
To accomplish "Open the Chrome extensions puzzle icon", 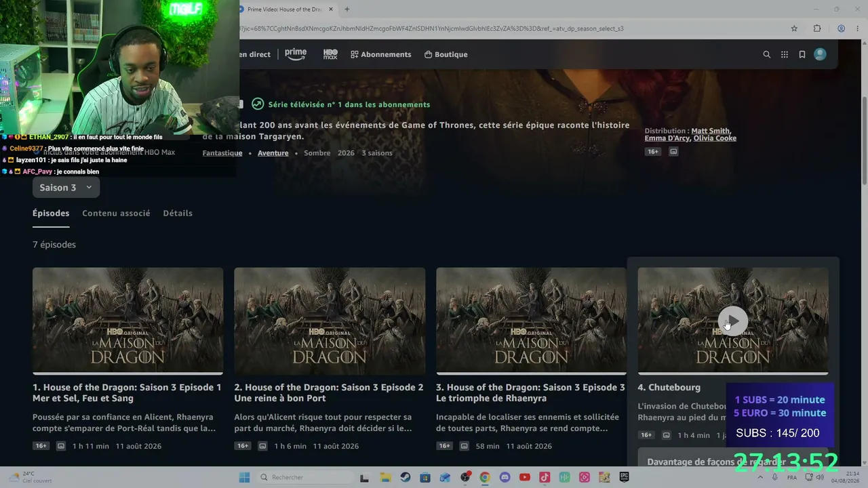I will pyautogui.click(x=817, y=28).
